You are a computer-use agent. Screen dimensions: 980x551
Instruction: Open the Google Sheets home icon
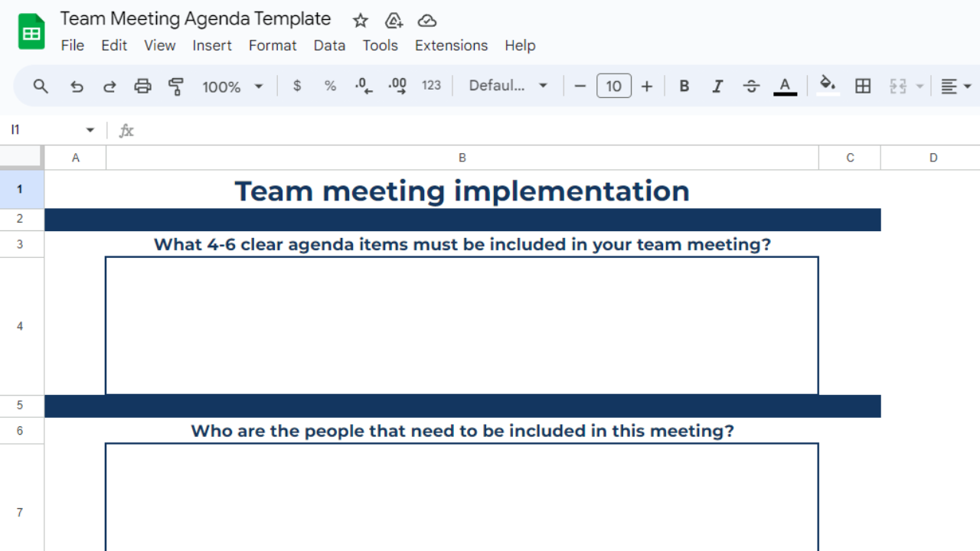click(x=31, y=32)
